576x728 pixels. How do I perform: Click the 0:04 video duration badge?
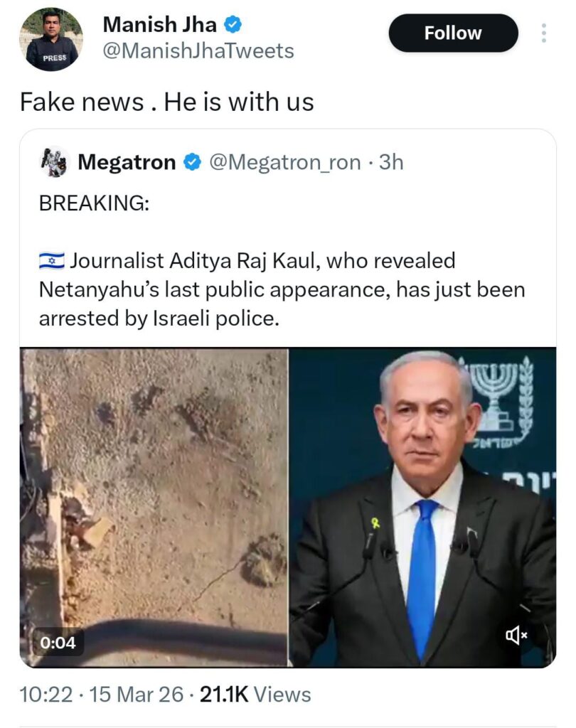click(58, 643)
